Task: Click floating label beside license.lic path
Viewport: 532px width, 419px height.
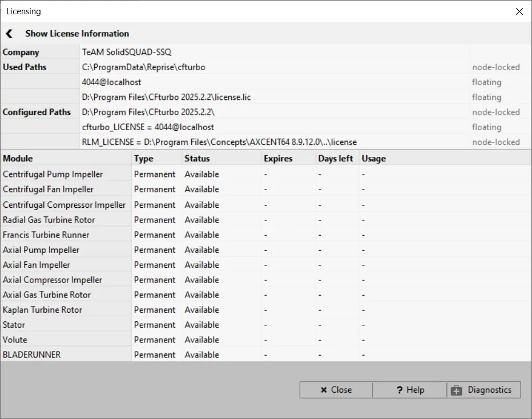Action: click(486, 97)
